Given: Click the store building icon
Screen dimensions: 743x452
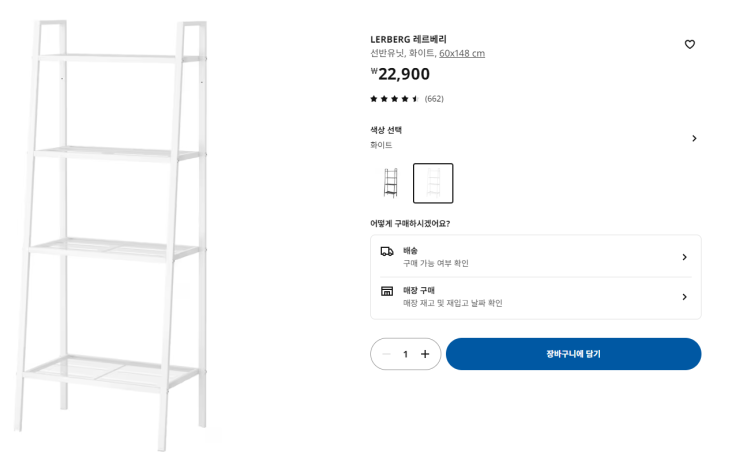Looking at the screenshot, I should click(387, 291).
